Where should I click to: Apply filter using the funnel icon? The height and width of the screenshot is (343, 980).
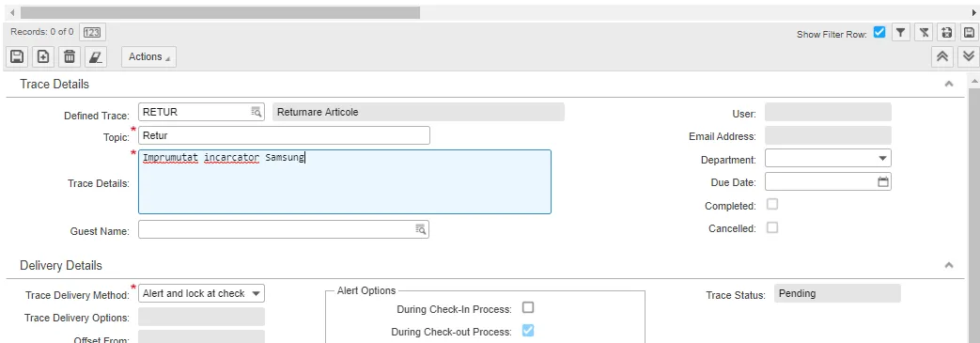(900, 33)
